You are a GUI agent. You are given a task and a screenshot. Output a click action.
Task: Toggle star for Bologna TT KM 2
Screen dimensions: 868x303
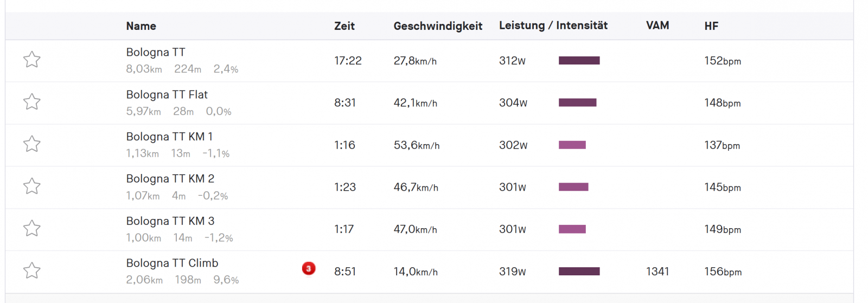point(32,186)
